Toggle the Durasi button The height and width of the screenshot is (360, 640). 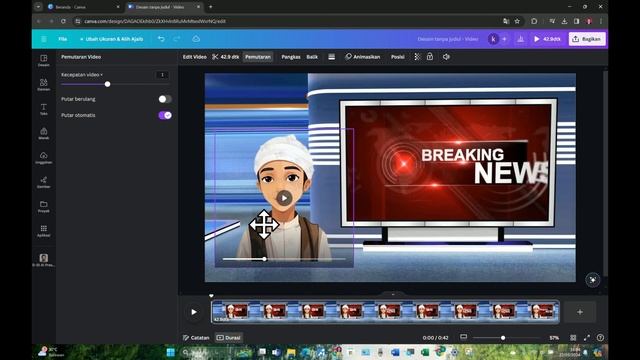[229, 338]
